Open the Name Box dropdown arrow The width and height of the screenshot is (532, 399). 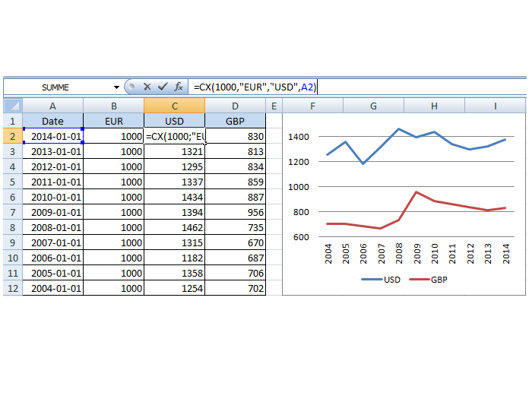click(x=116, y=87)
